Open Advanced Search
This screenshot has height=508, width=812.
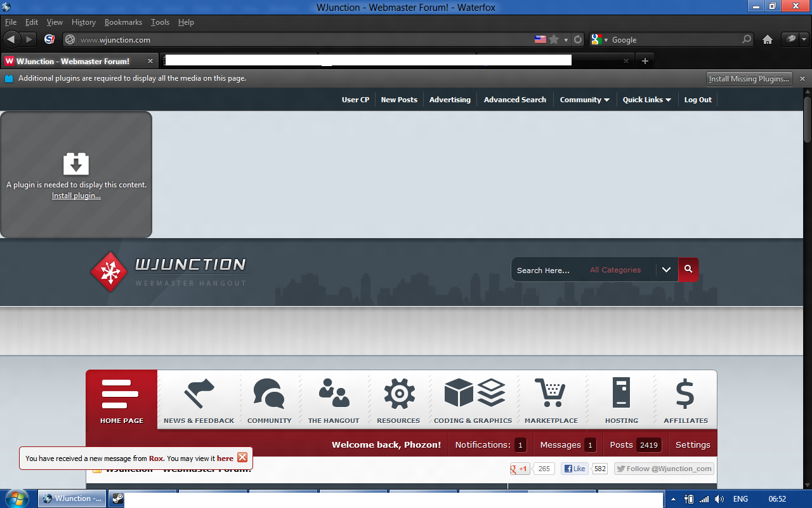tap(514, 100)
